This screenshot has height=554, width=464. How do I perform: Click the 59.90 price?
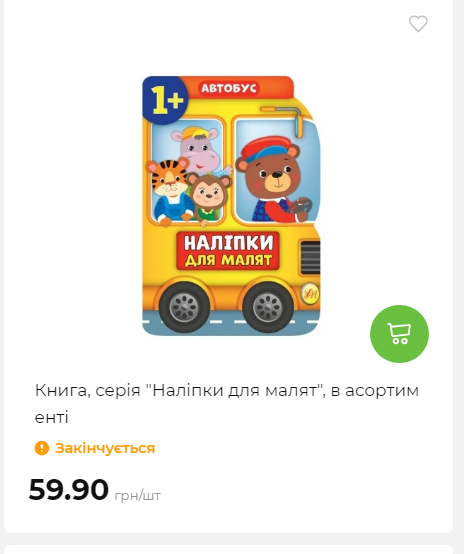coord(69,489)
